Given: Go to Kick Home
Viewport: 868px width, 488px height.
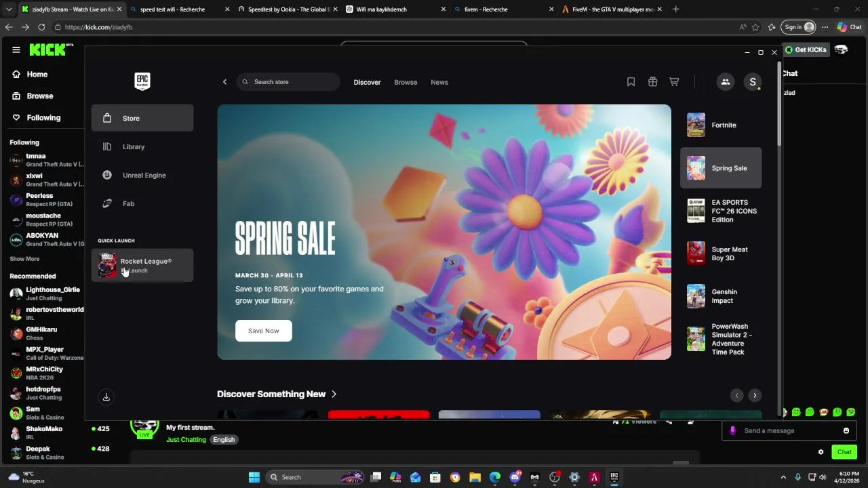Looking at the screenshot, I should 37,75.
